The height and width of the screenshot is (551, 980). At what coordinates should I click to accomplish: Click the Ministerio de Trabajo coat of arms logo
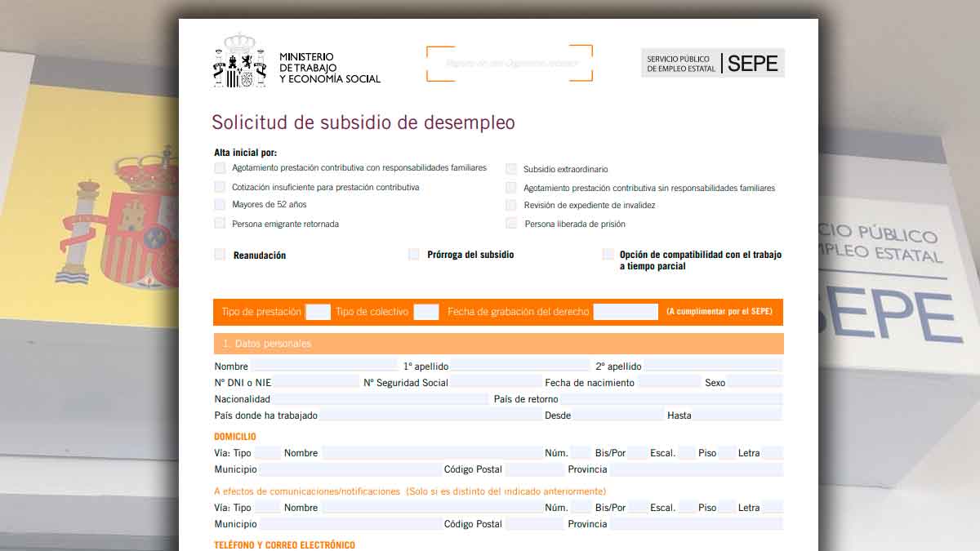pos(239,60)
